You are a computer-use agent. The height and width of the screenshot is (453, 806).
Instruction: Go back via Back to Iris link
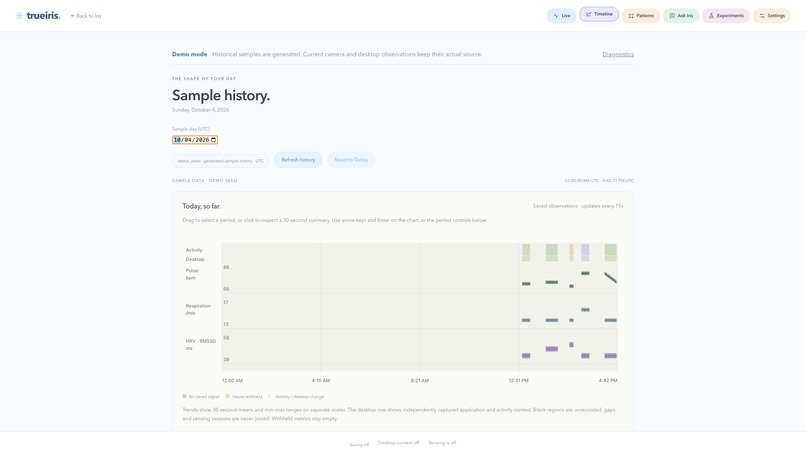point(86,16)
